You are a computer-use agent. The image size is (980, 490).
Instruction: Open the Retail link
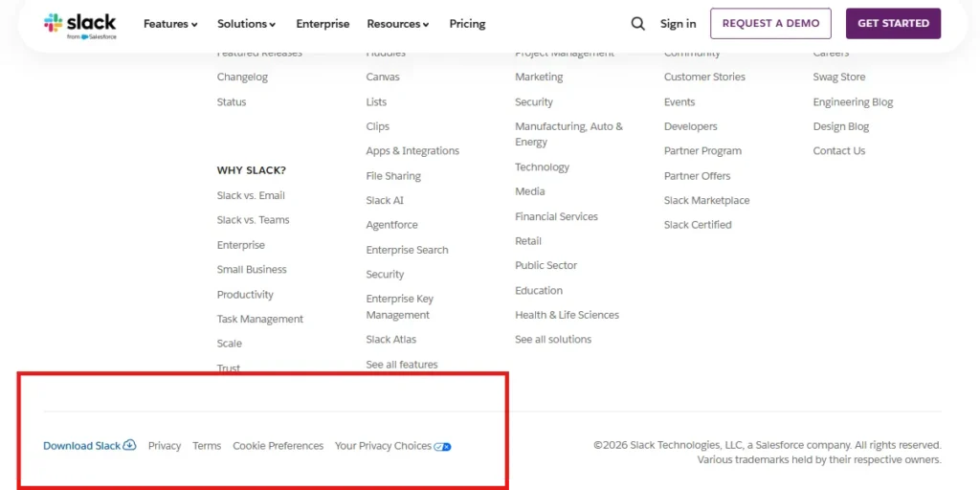click(528, 240)
